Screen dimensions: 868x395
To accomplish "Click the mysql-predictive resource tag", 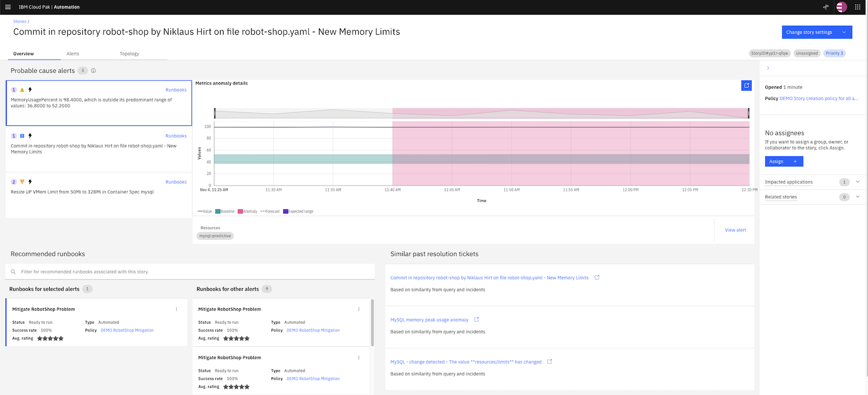I will click(x=215, y=236).
